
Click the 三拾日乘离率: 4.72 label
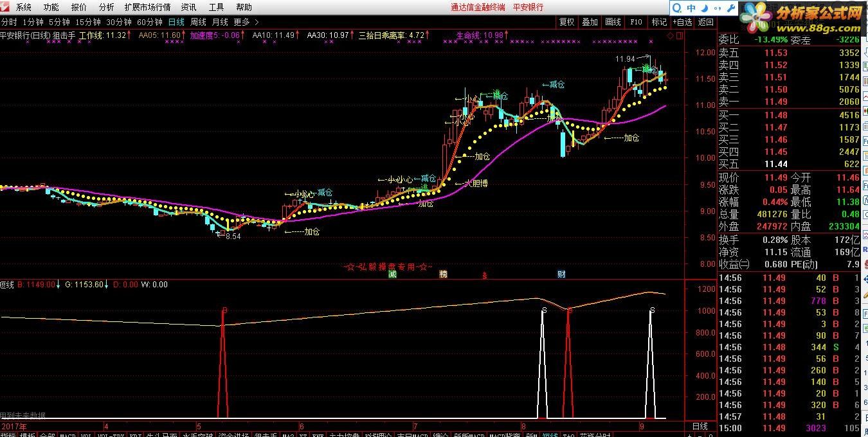pos(392,35)
